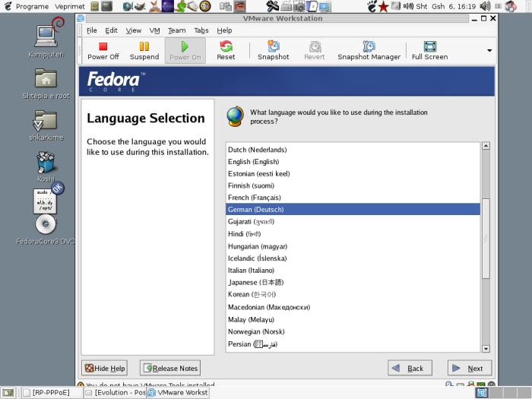Click the camera screenshot launcher in panel
The height and width of the screenshot is (399, 532).
tap(299, 6)
